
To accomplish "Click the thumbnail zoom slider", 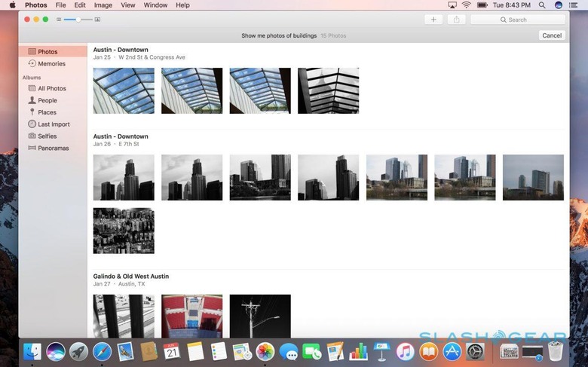I will coord(78,19).
